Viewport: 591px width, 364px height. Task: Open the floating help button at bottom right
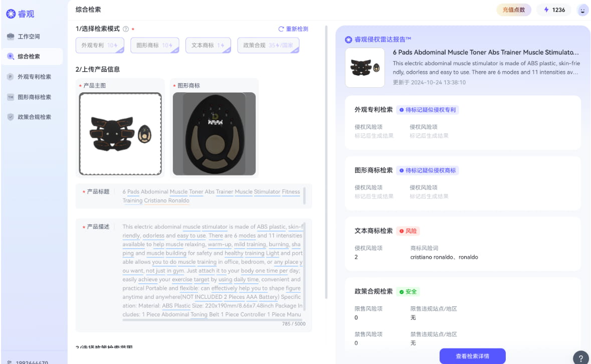click(x=581, y=357)
